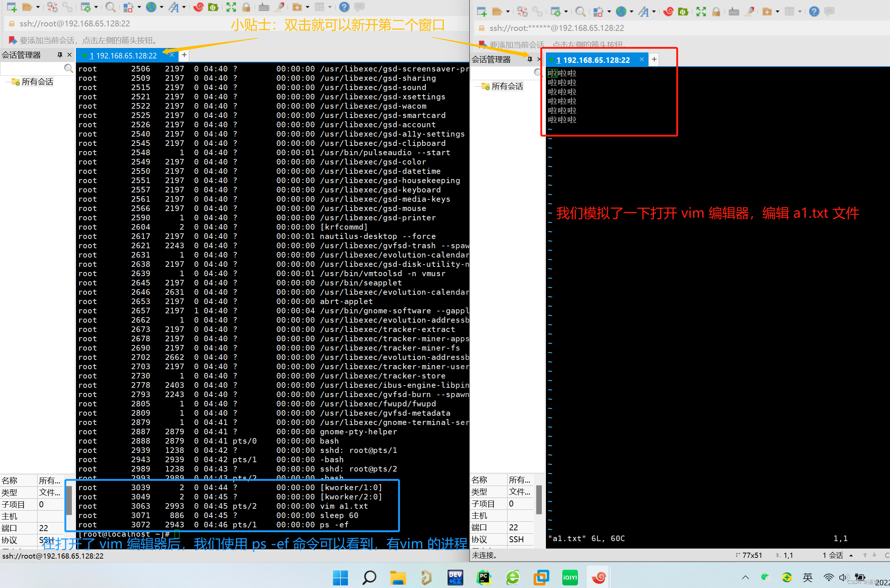The image size is (890, 588).
Task: Click the Find toolbar icon
Action: click(110, 7)
